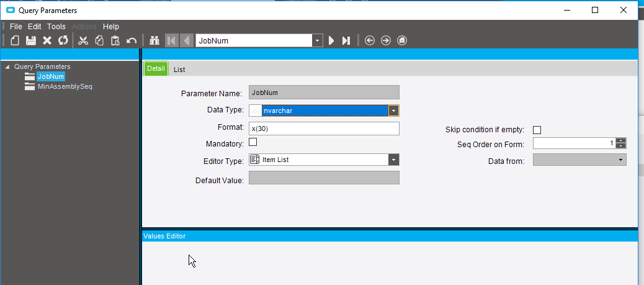Cut with the scissors icon

pyautogui.click(x=83, y=40)
